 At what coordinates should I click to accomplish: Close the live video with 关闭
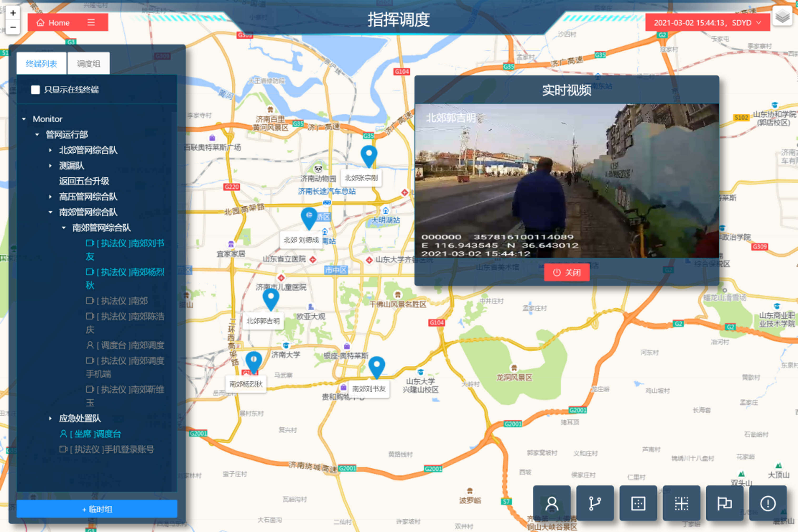coord(566,272)
